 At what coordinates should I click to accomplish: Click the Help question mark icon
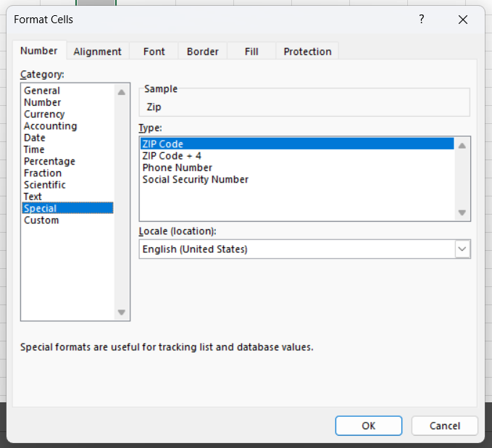[422, 20]
